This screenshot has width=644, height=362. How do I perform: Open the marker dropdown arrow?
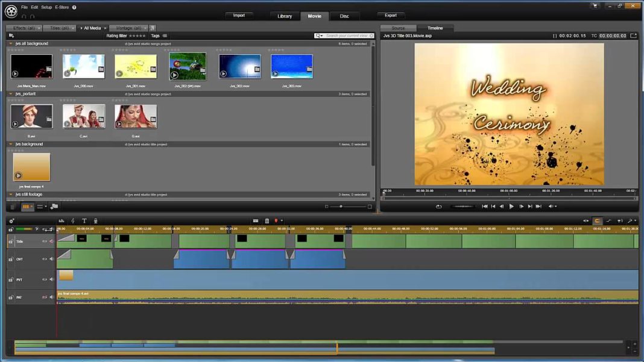(282, 221)
